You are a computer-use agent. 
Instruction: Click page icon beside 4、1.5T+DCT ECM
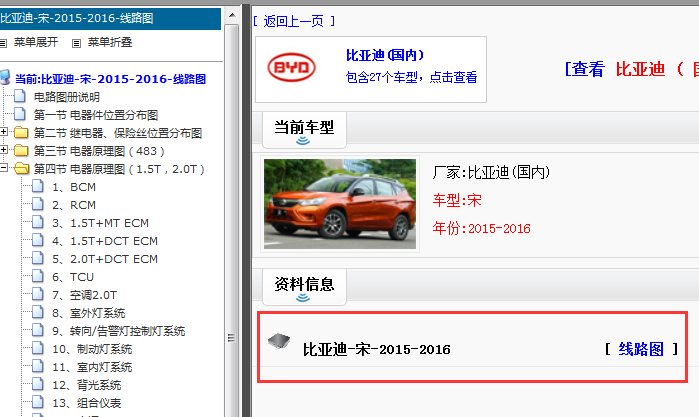point(38,240)
